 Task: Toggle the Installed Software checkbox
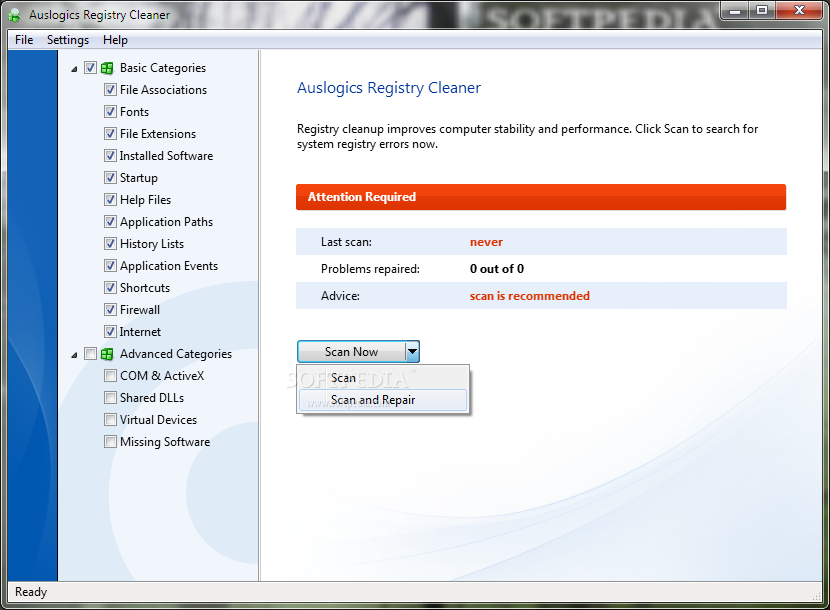(x=110, y=156)
